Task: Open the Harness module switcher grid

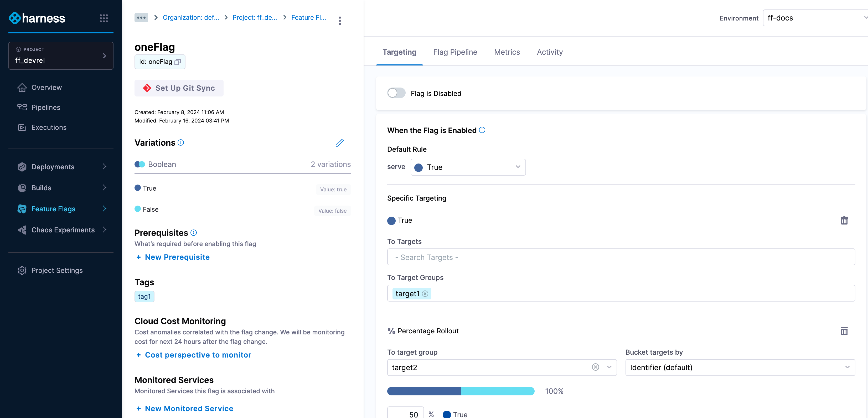Action: (x=104, y=18)
